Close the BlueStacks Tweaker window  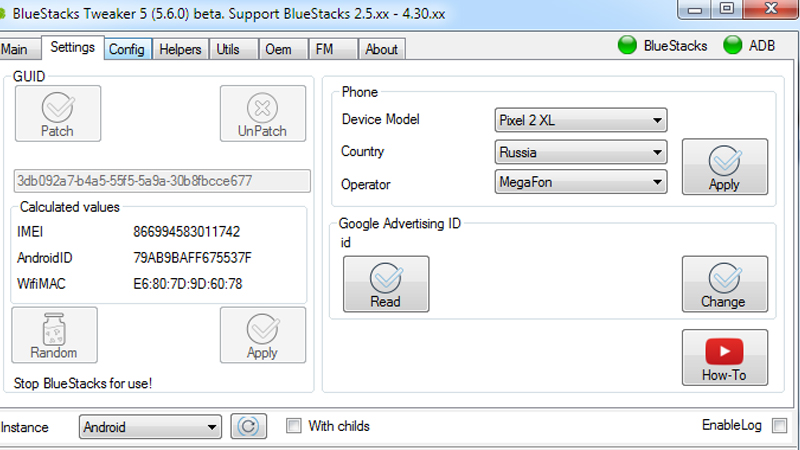771,9
